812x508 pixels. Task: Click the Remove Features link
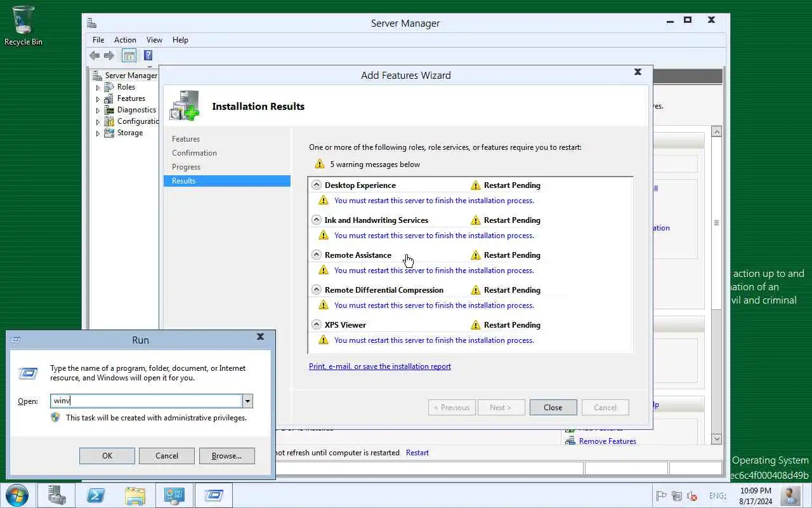pos(608,441)
